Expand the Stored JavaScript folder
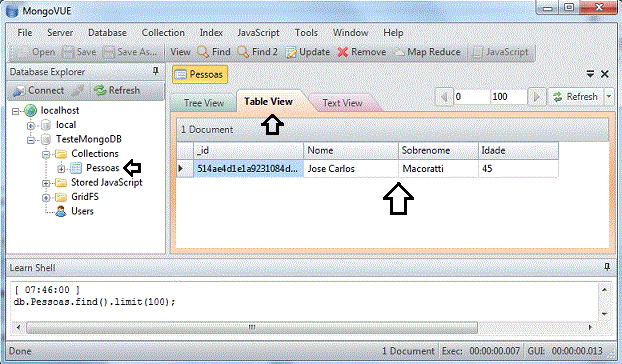 (x=46, y=183)
